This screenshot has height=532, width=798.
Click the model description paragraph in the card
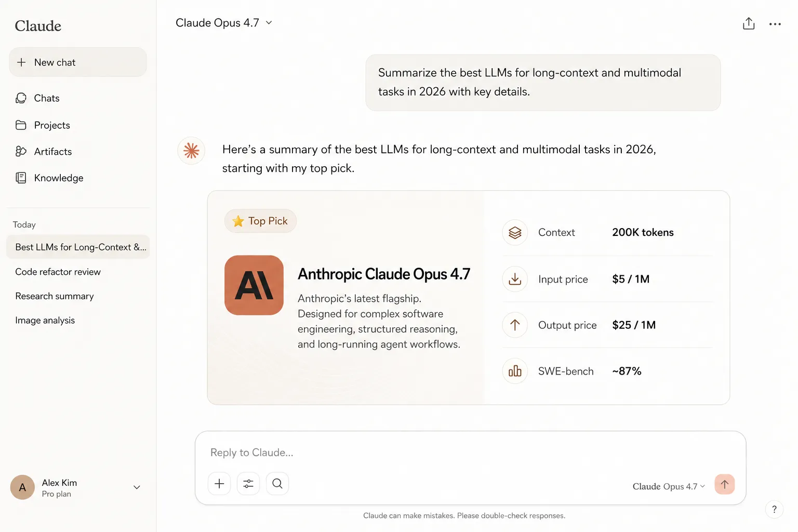[x=379, y=322]
